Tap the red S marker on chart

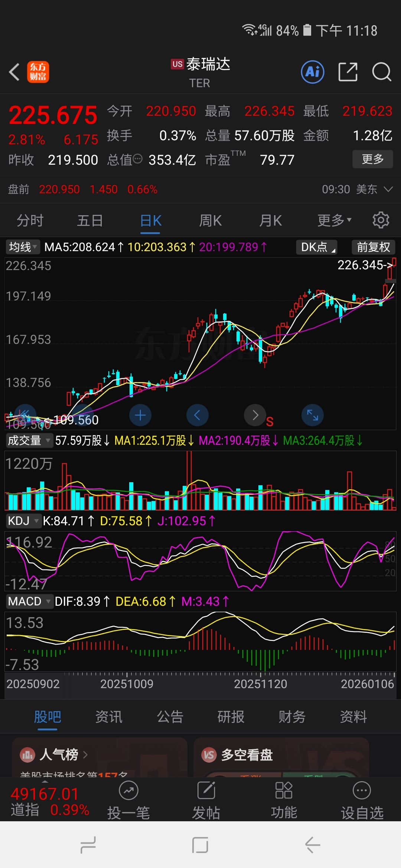(x=270, y=422)
